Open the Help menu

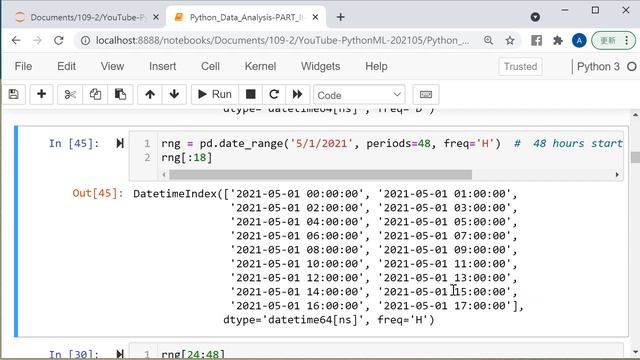[376, 66]
